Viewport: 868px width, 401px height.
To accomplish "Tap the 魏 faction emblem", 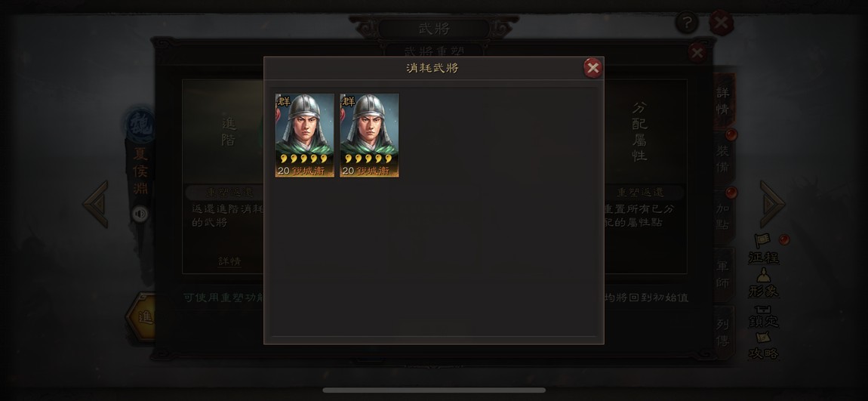I will coord(140,125).
